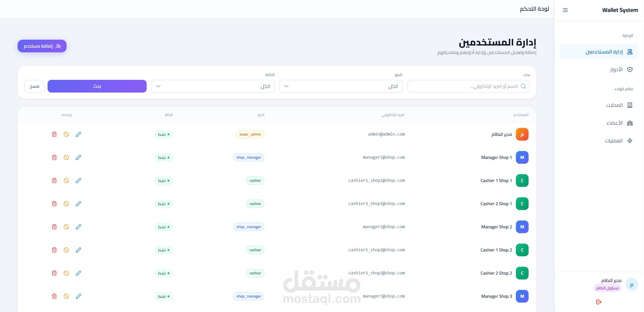The height and width of the screenshot is (312, 644).
Task: Toggle block status for Manager Shop 2
Action: [66, 227]
